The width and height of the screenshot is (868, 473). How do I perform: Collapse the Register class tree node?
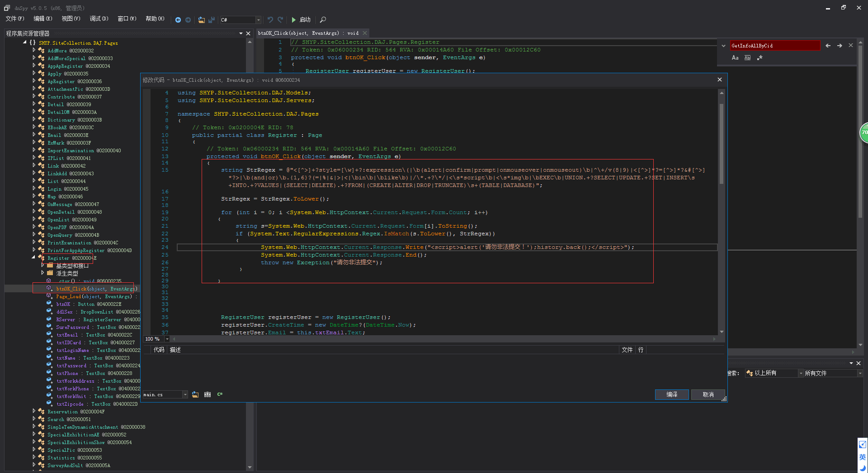pyautogui.click(x=34, y=258)
